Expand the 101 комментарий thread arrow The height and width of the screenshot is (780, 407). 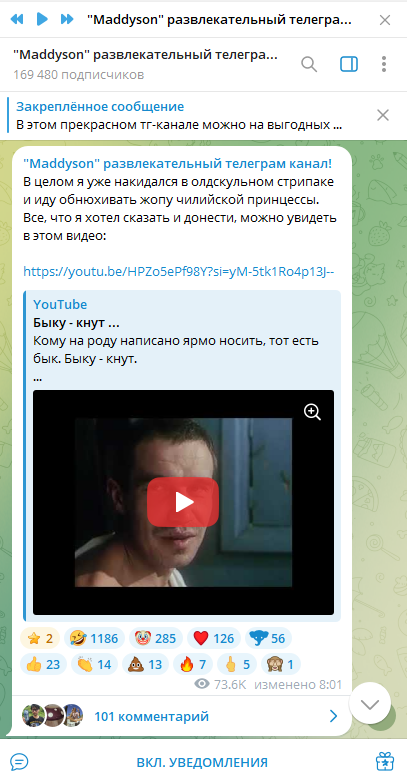pyautogui.click(x=333, y=716)
